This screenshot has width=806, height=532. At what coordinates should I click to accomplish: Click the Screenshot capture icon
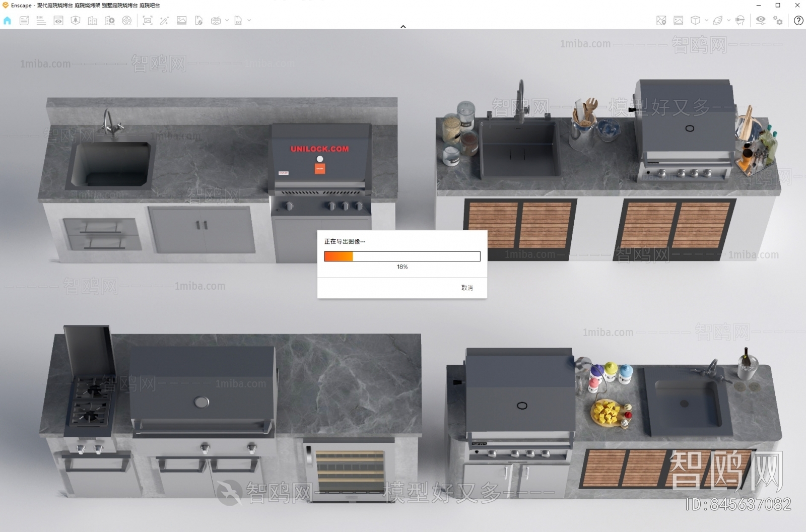click(x=148, y=21)
